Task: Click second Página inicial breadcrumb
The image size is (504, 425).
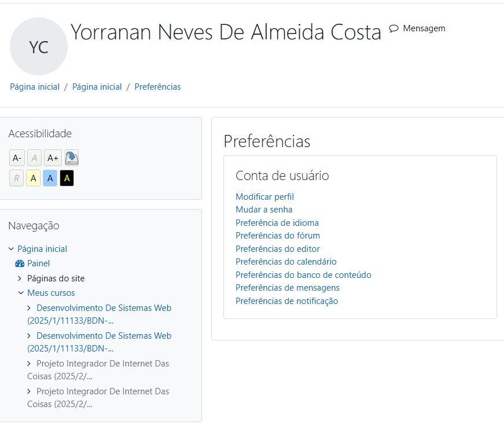Action: point(97,87)
